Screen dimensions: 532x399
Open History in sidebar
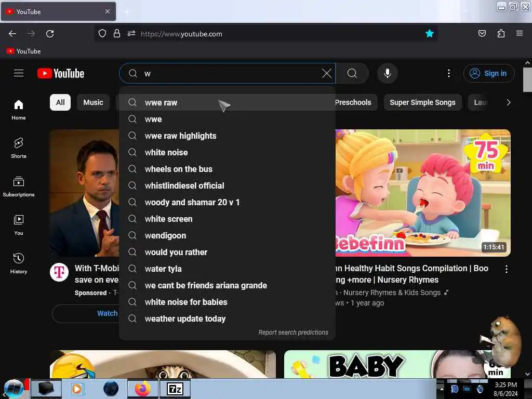coord(19,263)
